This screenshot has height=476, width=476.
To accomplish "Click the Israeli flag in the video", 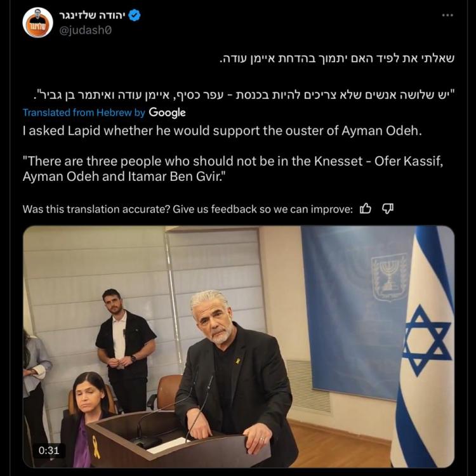I will tap(425, 347).
